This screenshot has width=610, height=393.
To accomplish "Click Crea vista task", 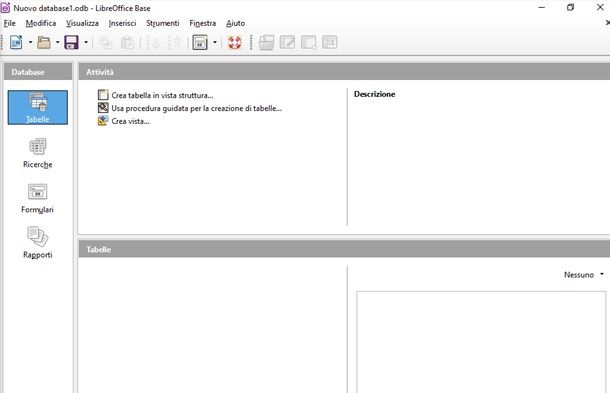I will 124,121.
